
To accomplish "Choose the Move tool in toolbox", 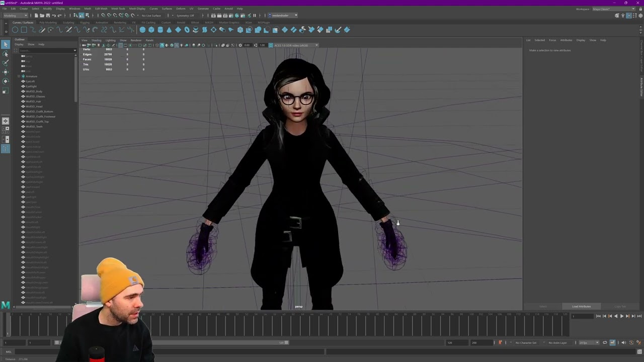I will coord(6,72).
